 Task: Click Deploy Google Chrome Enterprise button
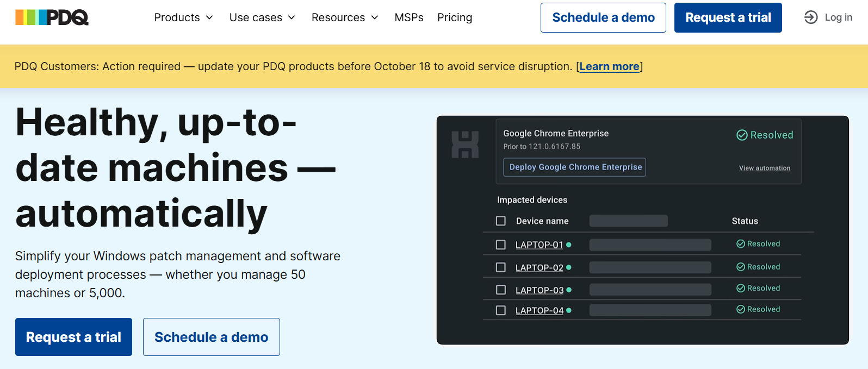pyautogui.click(x=575, y=167)
